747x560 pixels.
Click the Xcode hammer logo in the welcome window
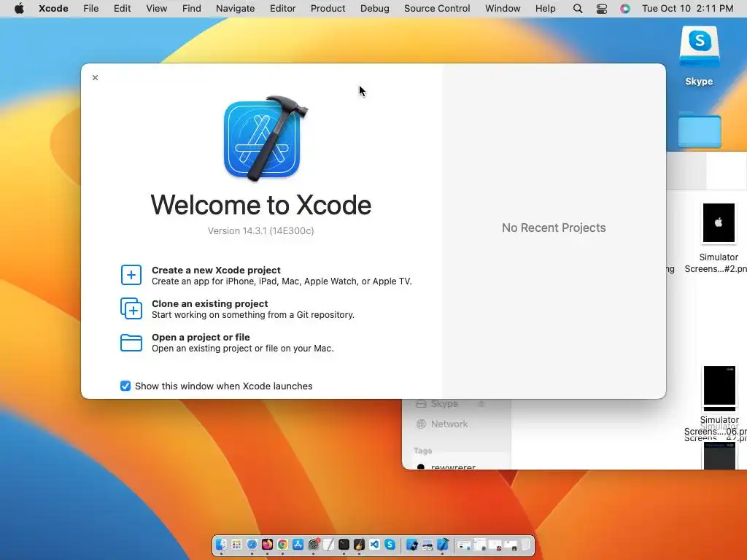265,138
